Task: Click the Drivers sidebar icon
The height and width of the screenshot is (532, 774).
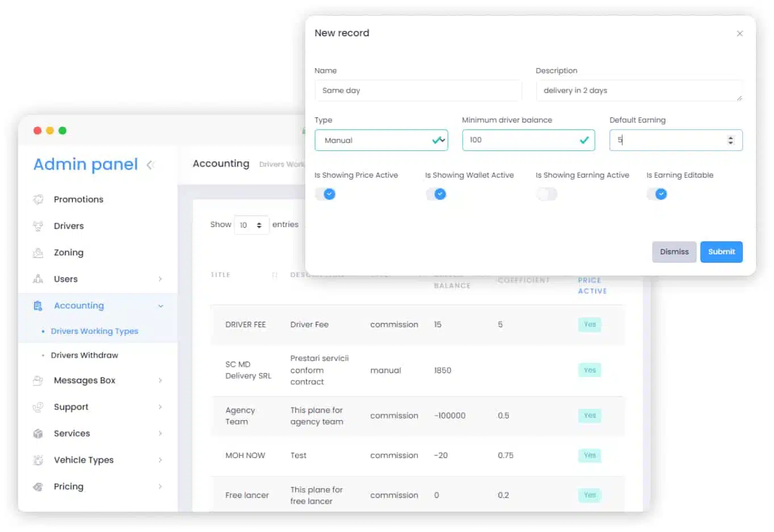Action: (38, 226)
